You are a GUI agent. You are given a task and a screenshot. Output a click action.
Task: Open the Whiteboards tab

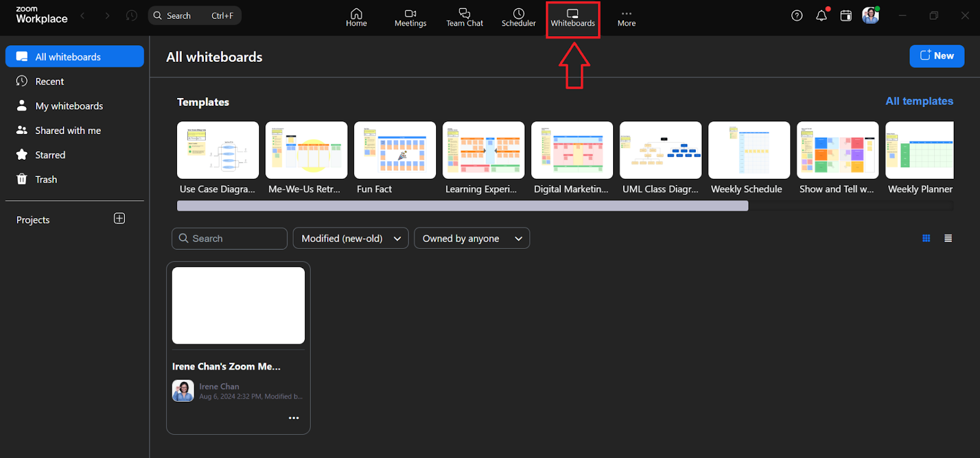point(573,18)
